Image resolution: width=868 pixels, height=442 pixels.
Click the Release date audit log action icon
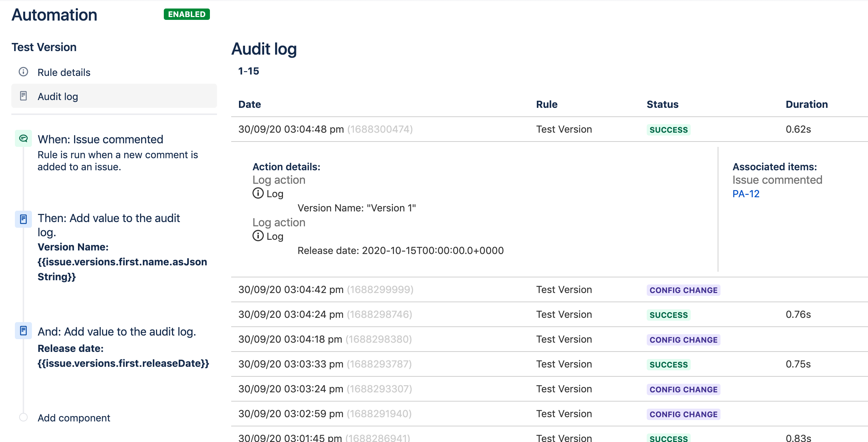click(23, 331)
